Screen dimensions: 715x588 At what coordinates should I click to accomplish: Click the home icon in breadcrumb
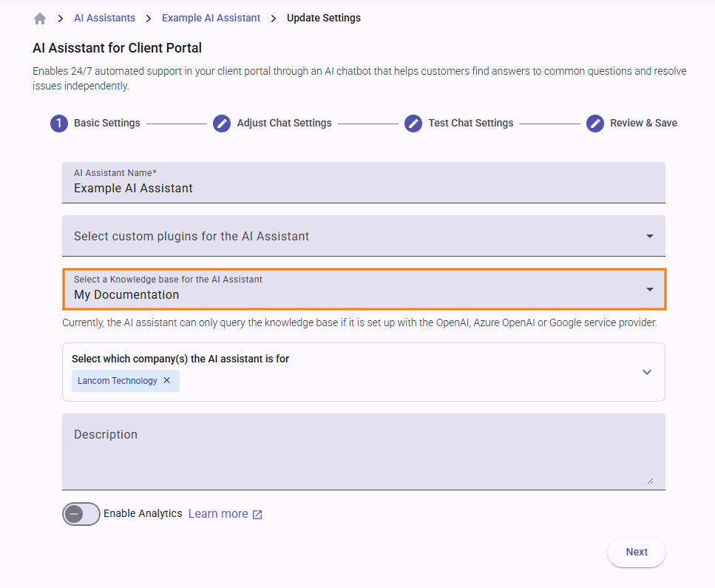click(x=40, y=18)
